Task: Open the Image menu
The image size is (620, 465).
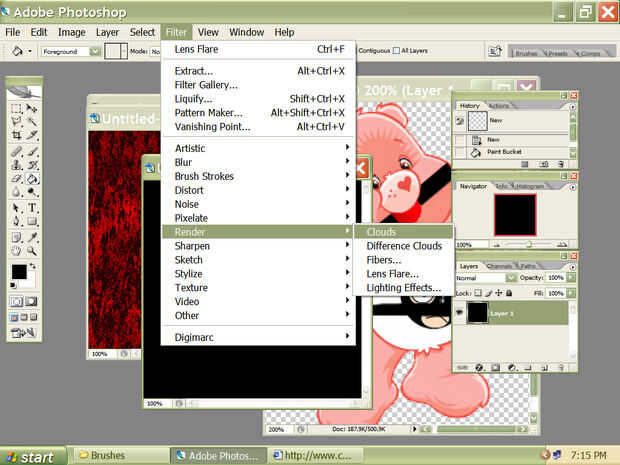Action: pos(72,32)
